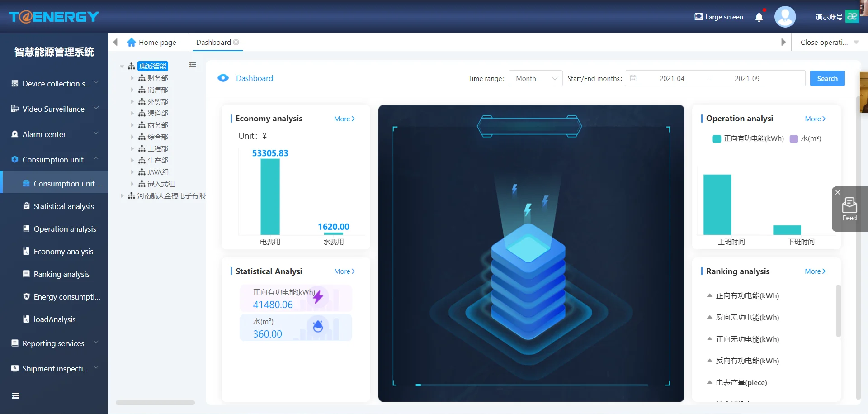The width and height of the screenshot is (868, 414).
Task: Click the Search button
Action: pyautogui.click(x=827, y=78)
